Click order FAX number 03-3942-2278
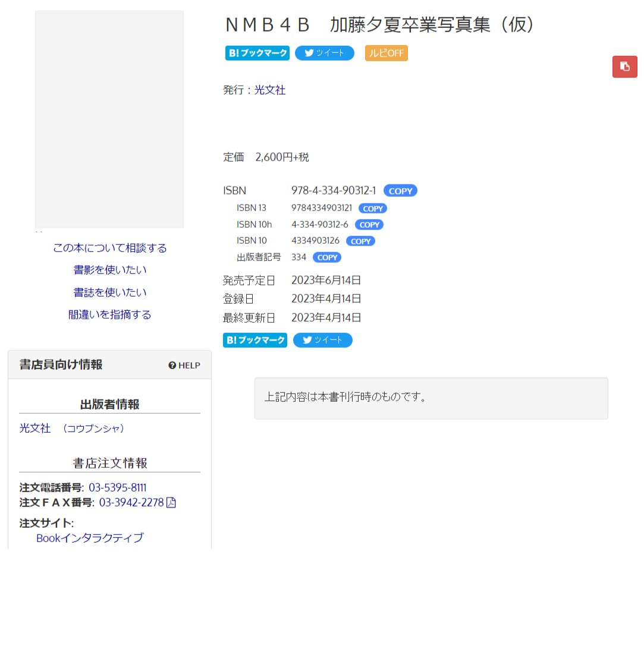The height and width of the screenshot is (658, 644). tap(131, 502)
